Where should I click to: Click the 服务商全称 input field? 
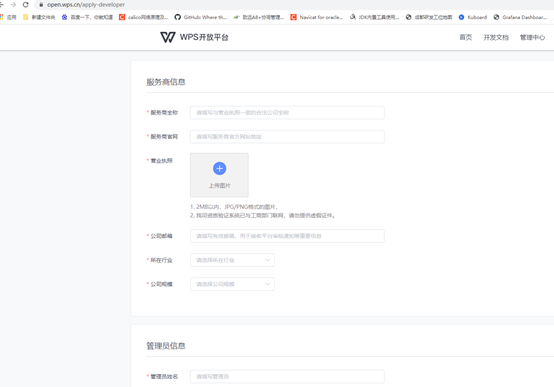287,113
